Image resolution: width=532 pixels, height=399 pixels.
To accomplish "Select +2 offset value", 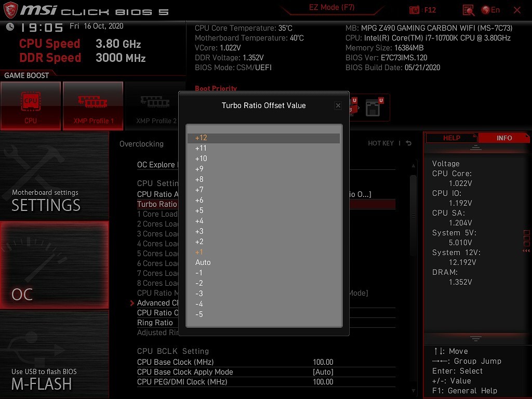I will [x=263, y=242].
